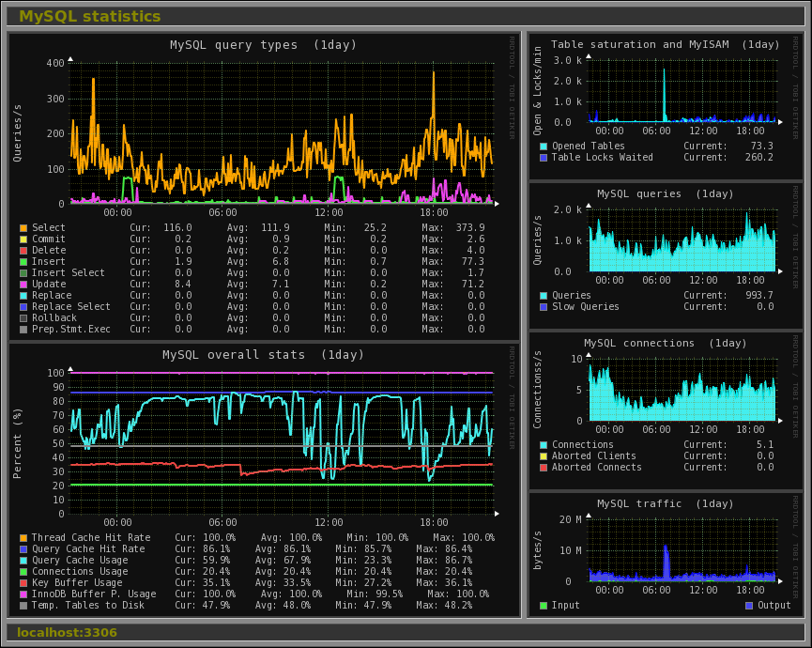Image resolution: width=812 pixels, height=648 pixels.
Task: Select the Insert Select max value "1.7"
Action: tap(476, 273)
